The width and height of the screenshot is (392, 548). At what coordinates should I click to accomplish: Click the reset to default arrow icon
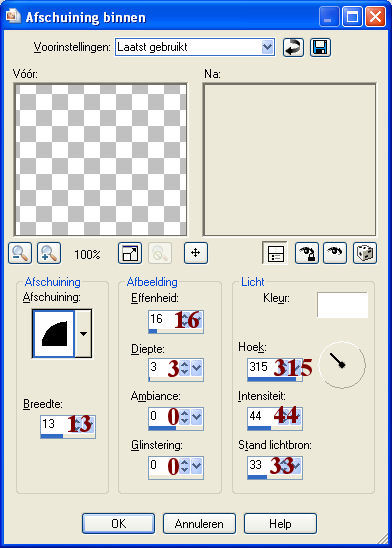[x=293, y=47]
